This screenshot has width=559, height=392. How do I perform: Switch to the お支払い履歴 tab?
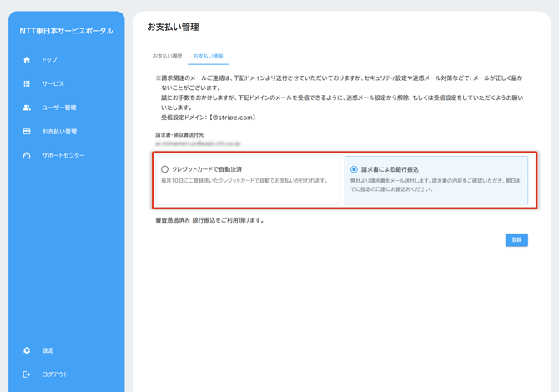click(x=167, y=57)
